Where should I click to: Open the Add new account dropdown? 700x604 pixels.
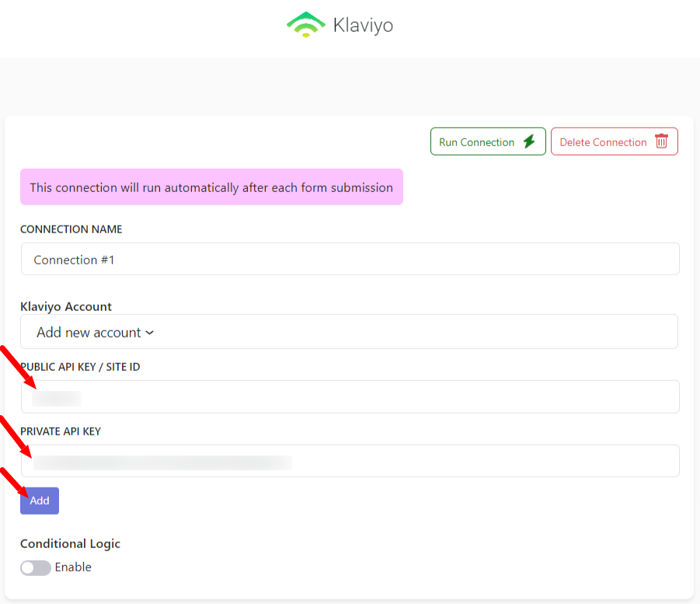[x=349, y=332]
